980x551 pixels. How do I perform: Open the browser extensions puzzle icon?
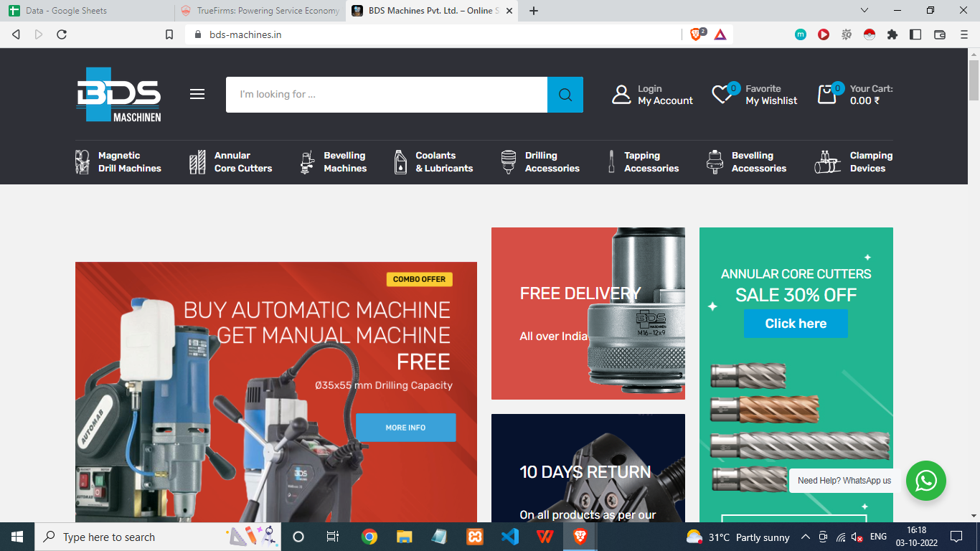892,34
